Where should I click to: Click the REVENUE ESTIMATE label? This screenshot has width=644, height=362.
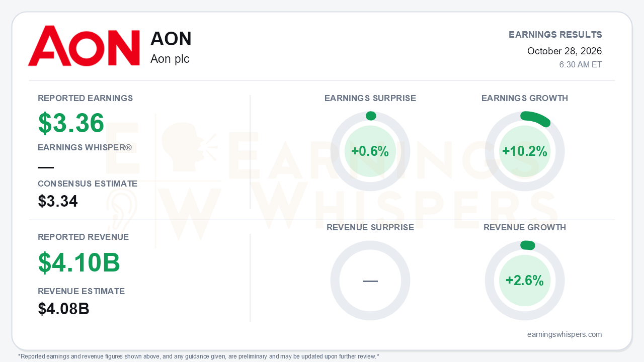(x=82, y=291)
